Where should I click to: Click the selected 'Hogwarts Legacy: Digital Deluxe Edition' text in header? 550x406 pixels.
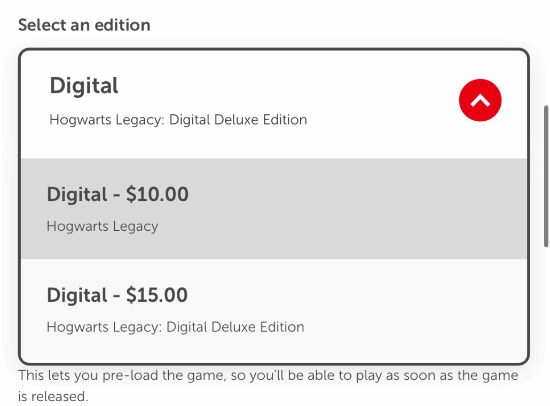[178, 120]
